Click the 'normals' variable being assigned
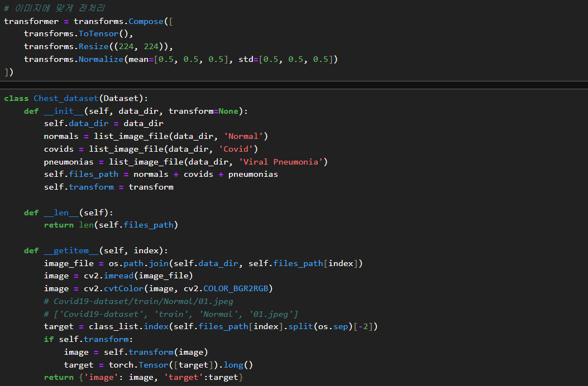This screenshot has width=588, height=386. 61,136
